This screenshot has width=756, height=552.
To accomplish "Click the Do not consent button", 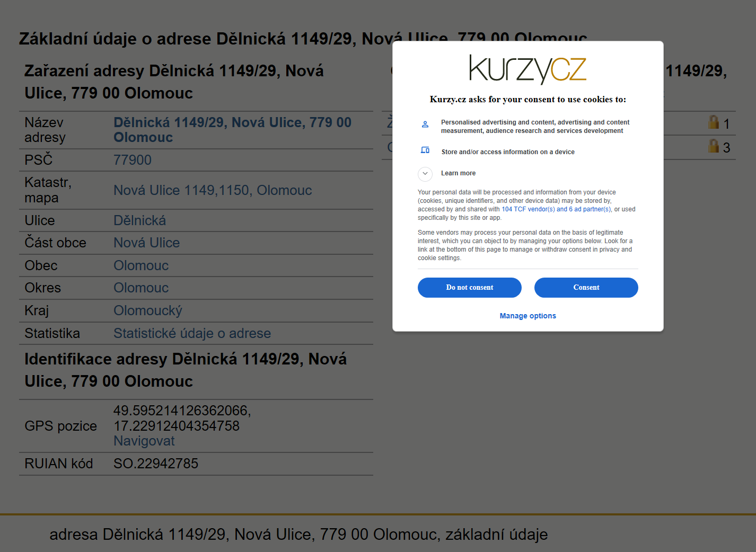I will tap(470, 288).
